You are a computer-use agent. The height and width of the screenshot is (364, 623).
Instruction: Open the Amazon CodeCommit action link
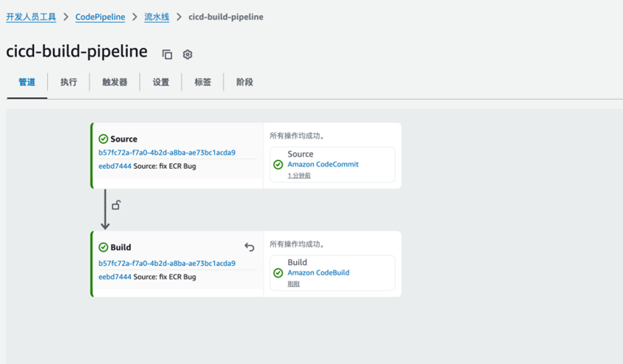pos(323,164)
